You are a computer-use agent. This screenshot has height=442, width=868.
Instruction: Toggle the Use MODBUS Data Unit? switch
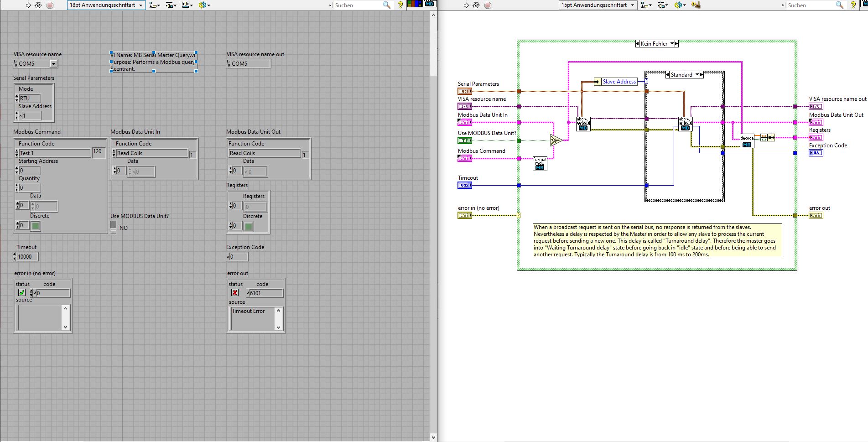tap(113, 227)
